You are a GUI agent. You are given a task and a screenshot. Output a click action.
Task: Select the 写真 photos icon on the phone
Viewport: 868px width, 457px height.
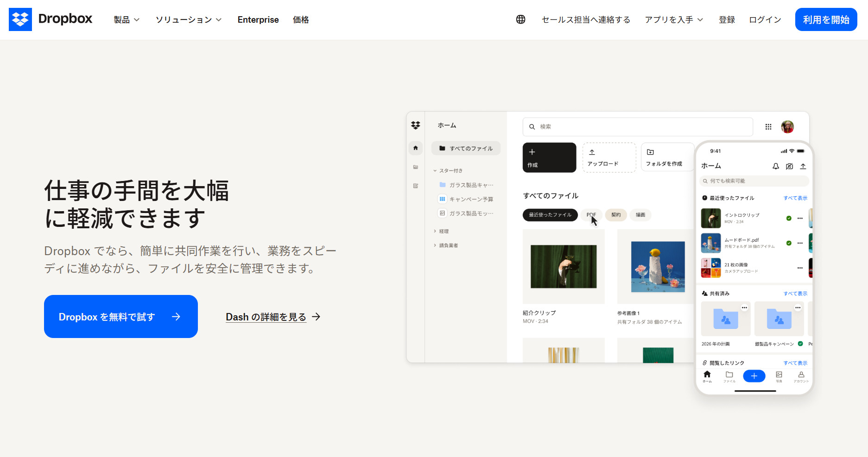[x=779, y=376]
